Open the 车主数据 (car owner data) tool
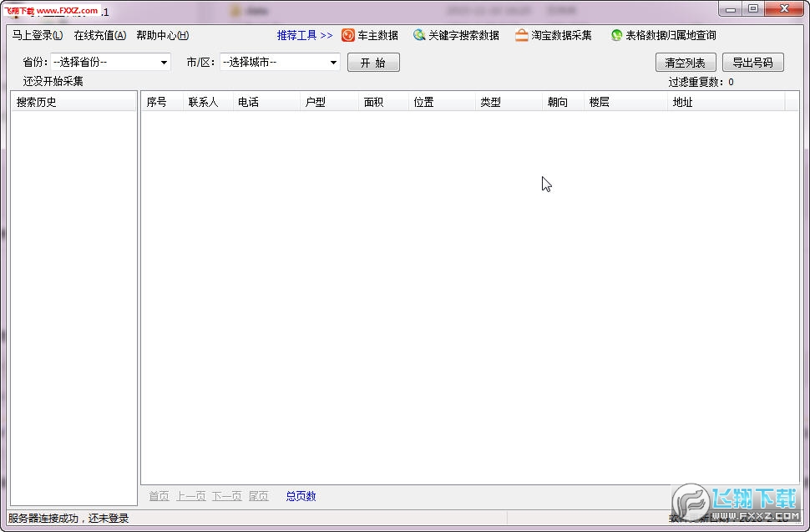The height and width of the screenshot is (532, 810). (372, 35)
